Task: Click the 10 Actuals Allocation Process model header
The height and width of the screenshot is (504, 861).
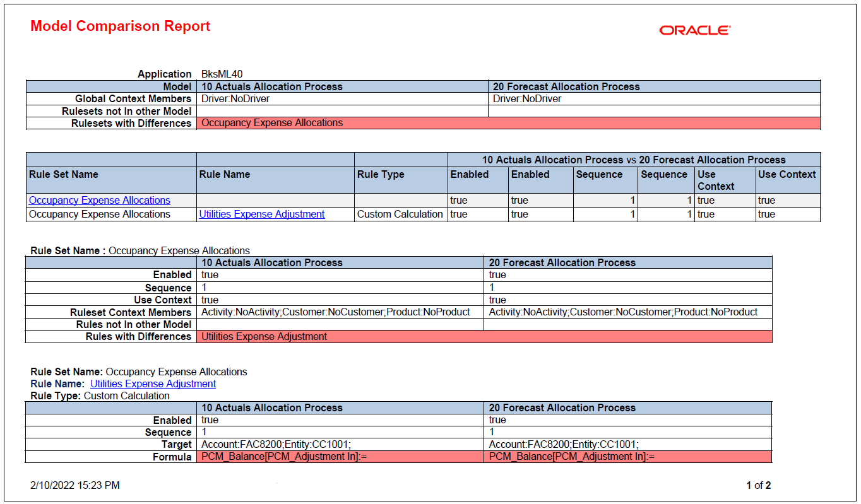Action: [342, 87]
